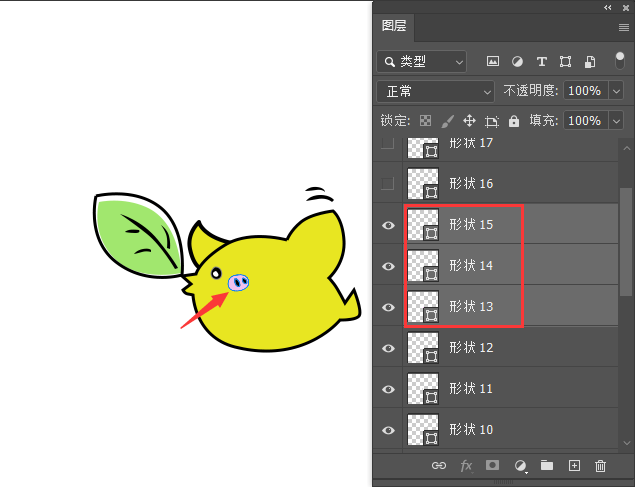Hide layer 形状 12 eye icon

[x=388, y=348]
